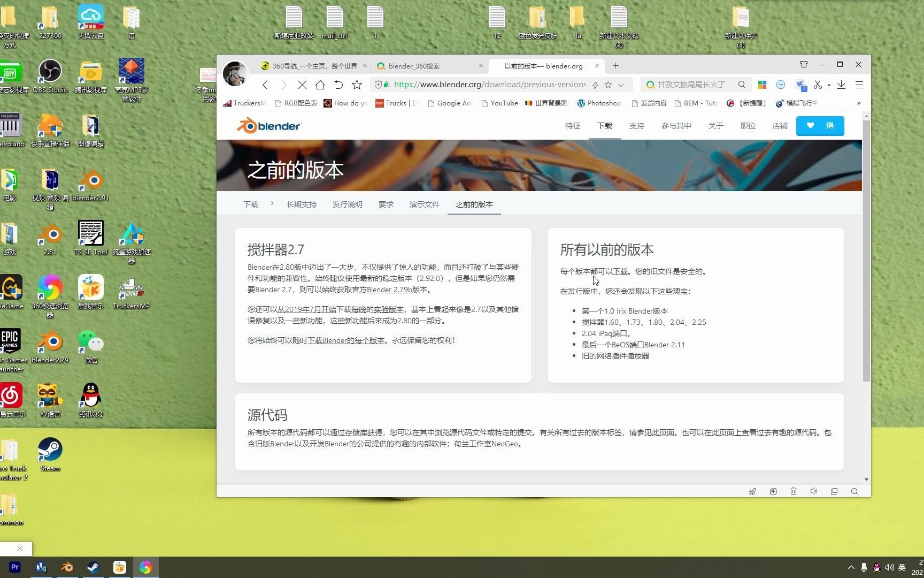Open the 特征 menu item
This screenshot has width=924, height=578.
[x=573, y=126]
